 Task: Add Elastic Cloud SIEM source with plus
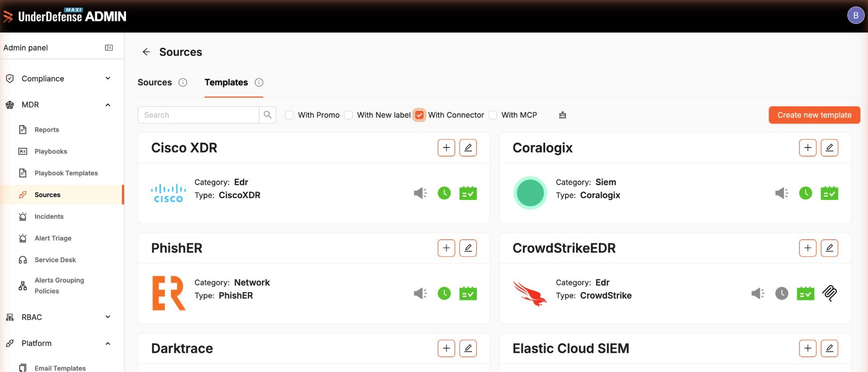click(x=808, y=349)
